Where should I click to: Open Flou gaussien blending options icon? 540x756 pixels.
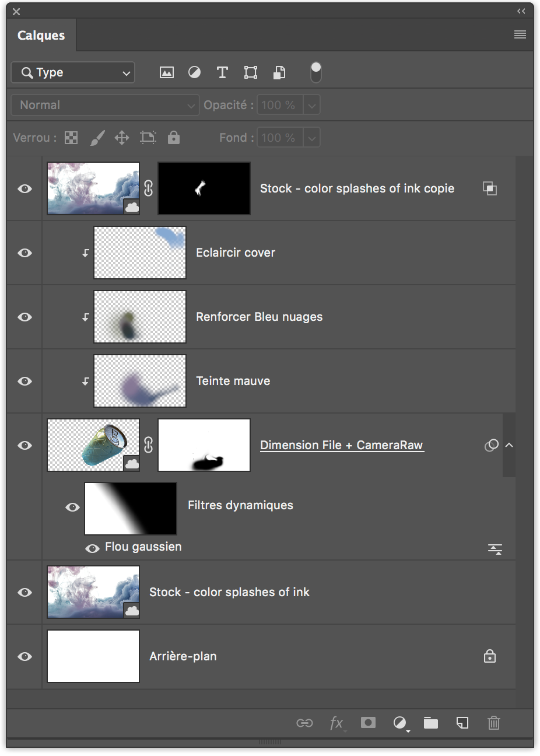(x=495, y=549)
